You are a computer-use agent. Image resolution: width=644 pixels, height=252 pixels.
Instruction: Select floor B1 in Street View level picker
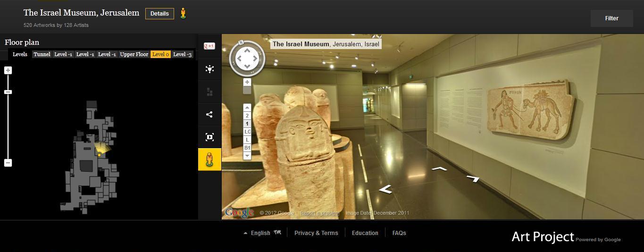pos(247,148)
